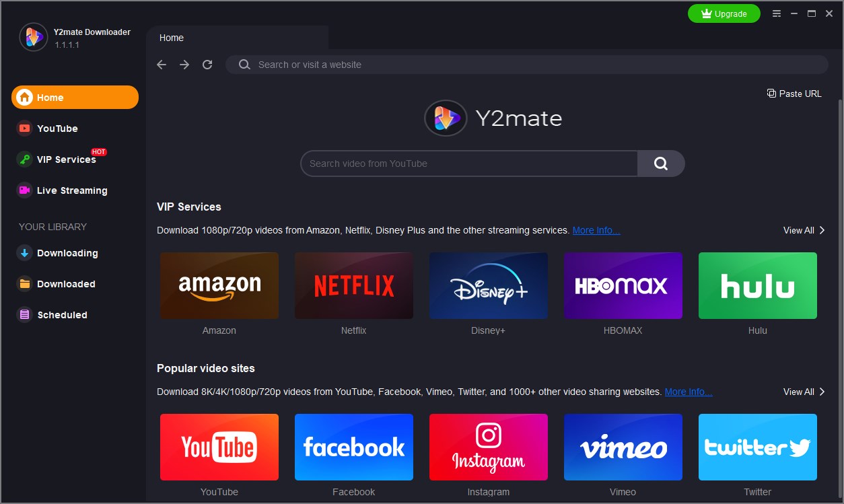Screen dimensions: 844x504
Task: Focus the Search or visit a website field
Action: tap(527, 65)
